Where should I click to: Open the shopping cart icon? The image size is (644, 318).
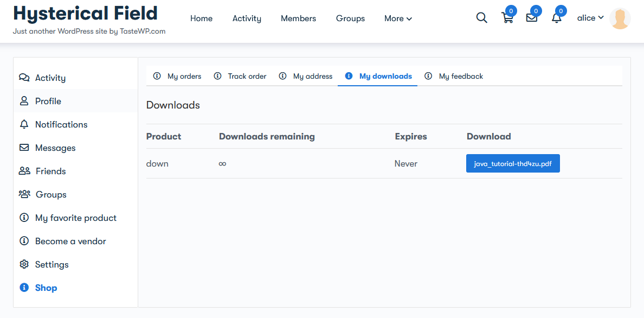tap(507, 18)
